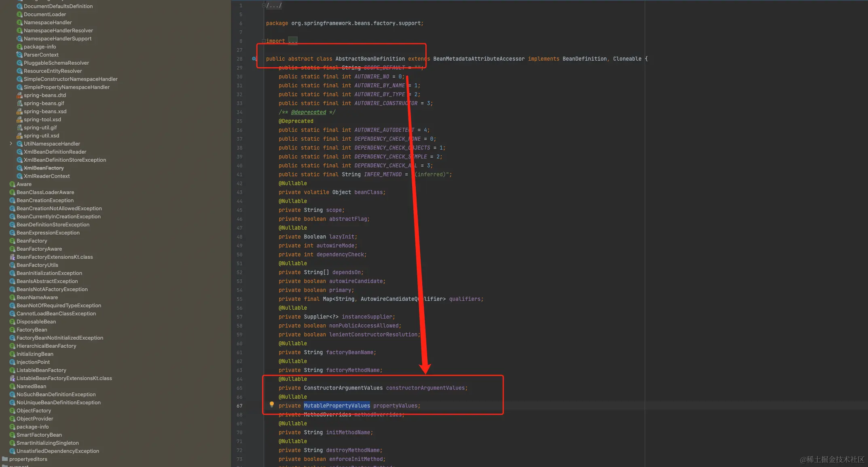
Task: Click the NamespaceHandler interface icon
Action: (19, 23)
